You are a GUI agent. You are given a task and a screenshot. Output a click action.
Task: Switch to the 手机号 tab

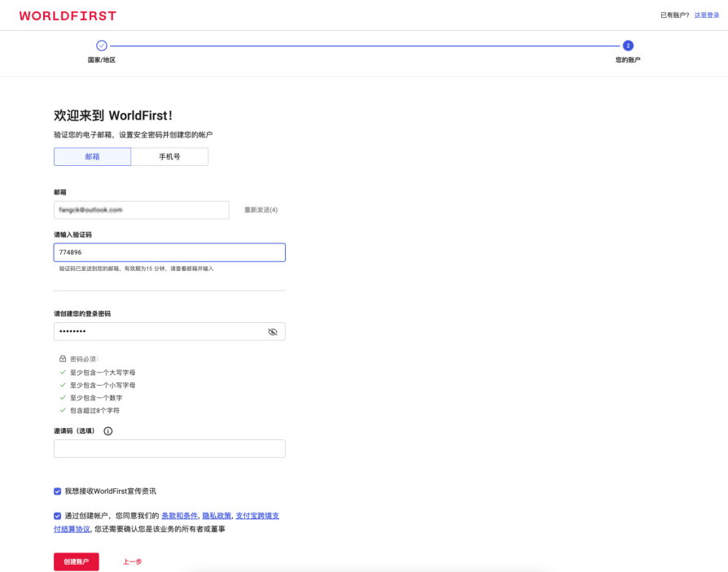(x=169, y=155)
